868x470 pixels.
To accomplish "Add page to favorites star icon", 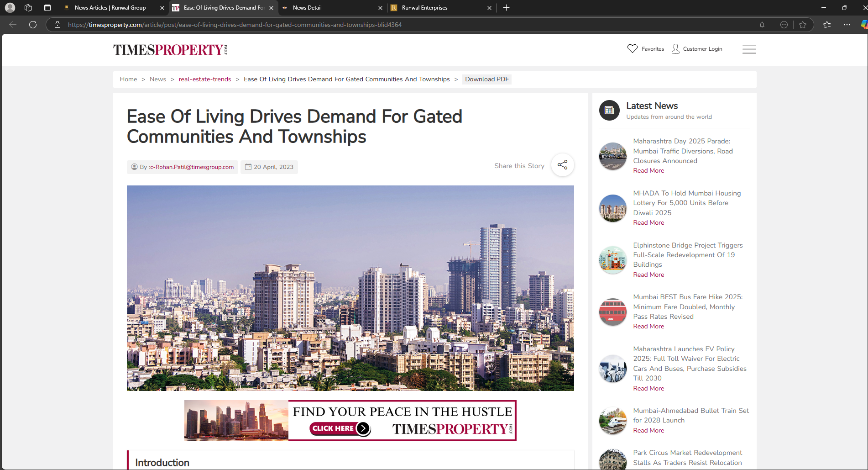I will tap(803, 25).
